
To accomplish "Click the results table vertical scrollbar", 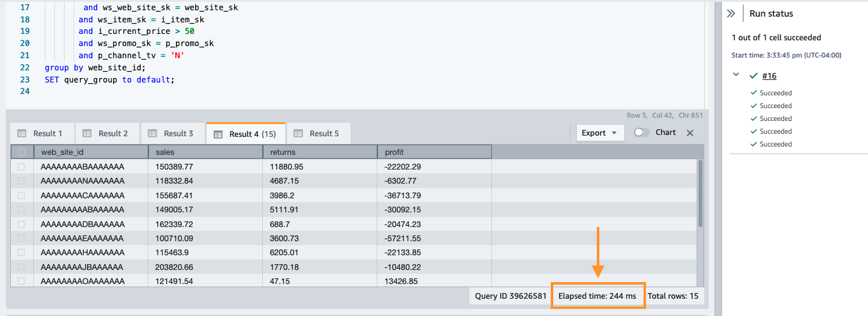I will coord(700,193).
